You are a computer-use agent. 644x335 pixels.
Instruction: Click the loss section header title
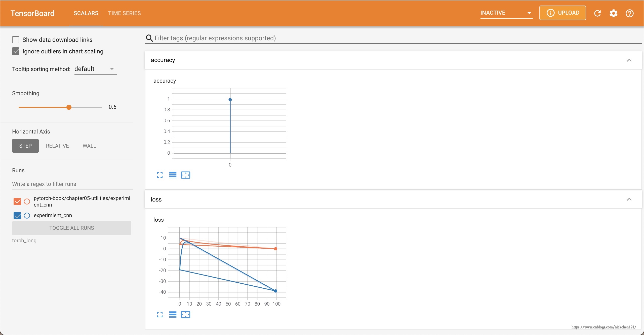pos(156,200)
